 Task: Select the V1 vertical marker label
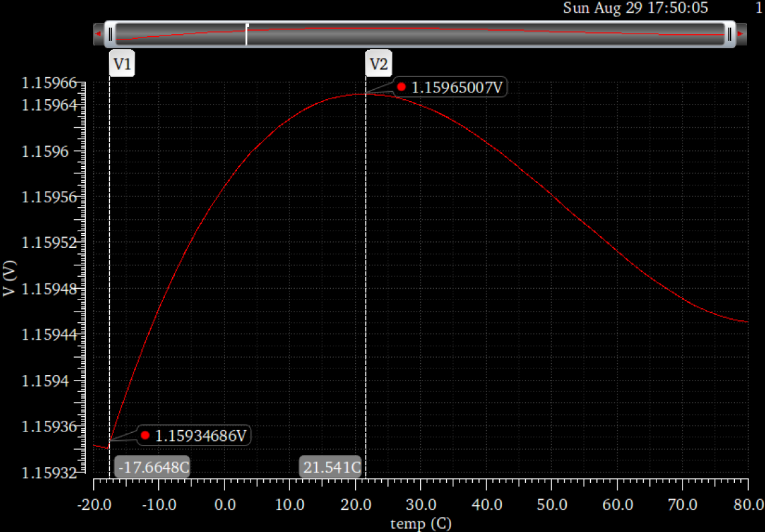point(122,64)
